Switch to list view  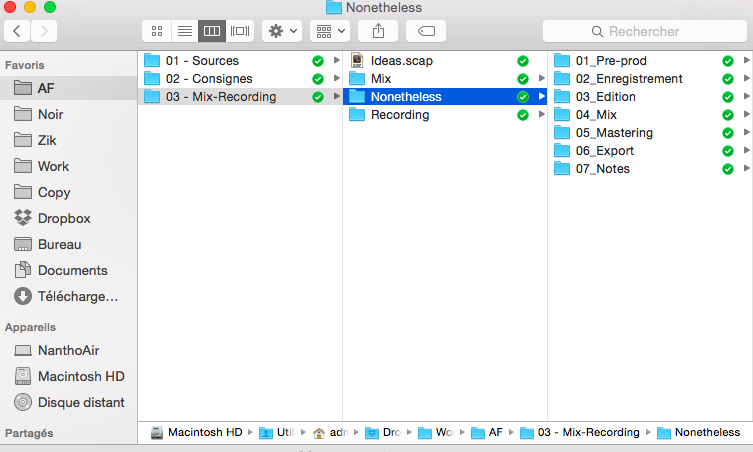184,31
